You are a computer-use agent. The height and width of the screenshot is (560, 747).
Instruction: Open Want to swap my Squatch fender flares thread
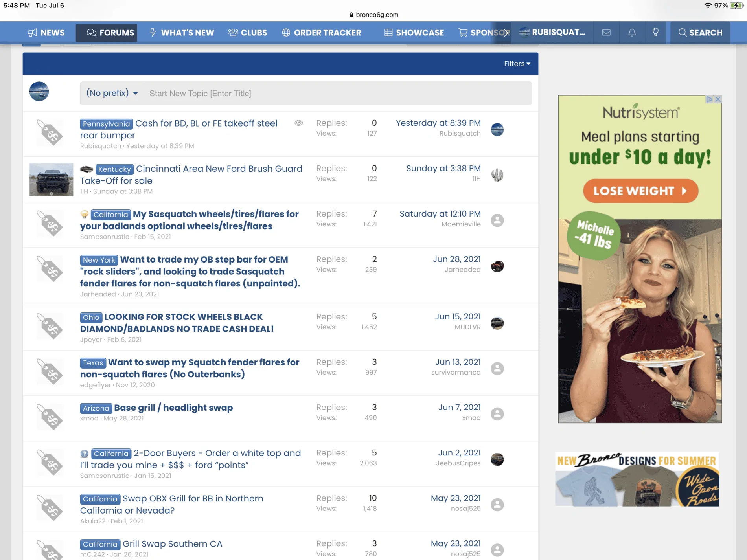click(190, 368)
